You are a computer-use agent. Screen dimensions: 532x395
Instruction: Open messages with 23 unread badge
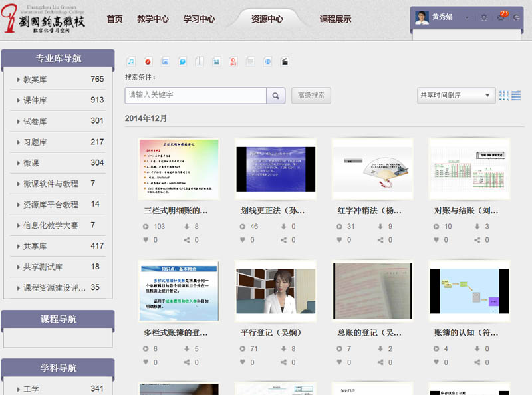[501, 16]
